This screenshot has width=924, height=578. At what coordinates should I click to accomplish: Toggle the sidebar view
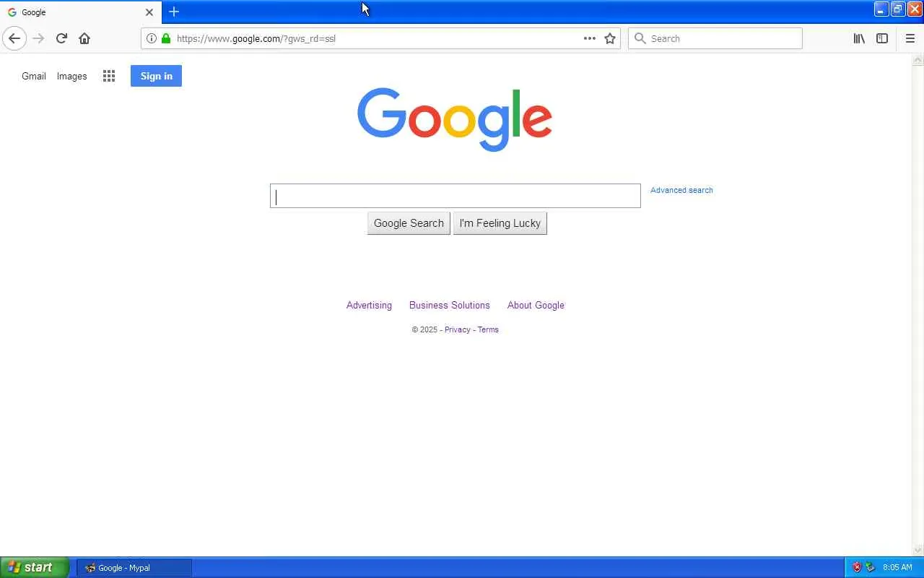[882, 38]
